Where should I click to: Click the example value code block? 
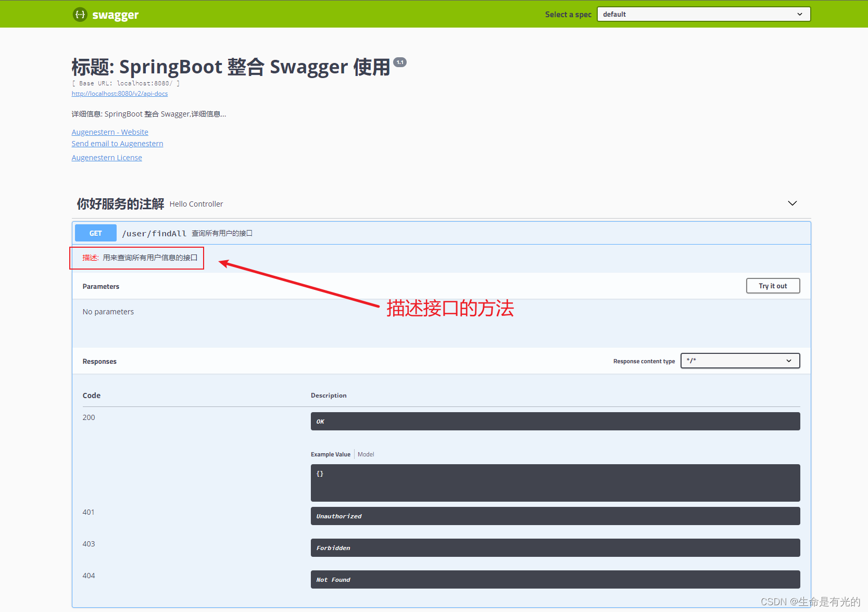click(x=555, y=483)
